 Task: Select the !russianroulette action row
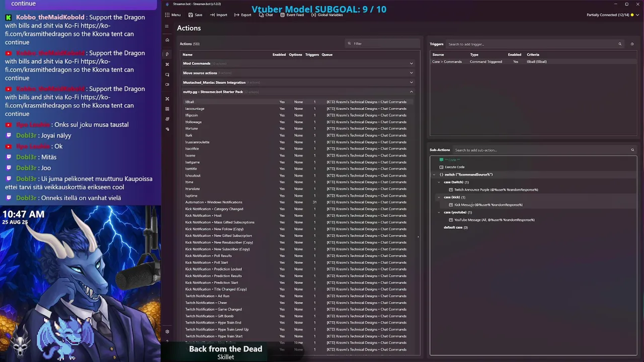tap(297, 142)
